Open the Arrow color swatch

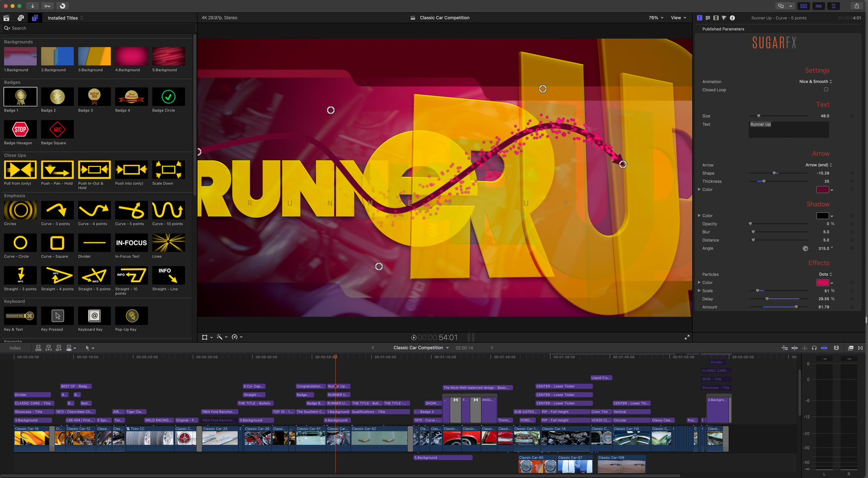[x=822, y=190]
